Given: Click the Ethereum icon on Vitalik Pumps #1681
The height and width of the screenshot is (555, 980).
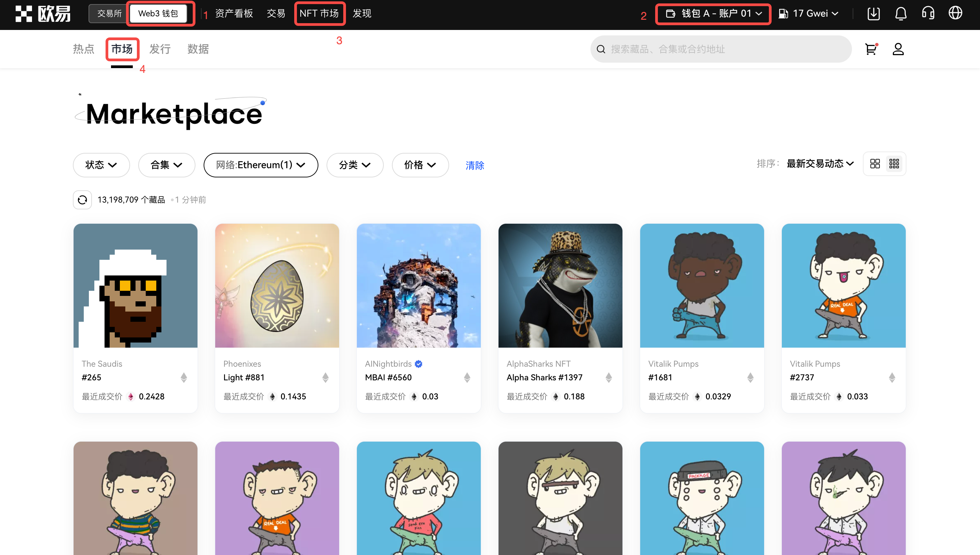Looking at the screenshot, I should tap(750, 377).
